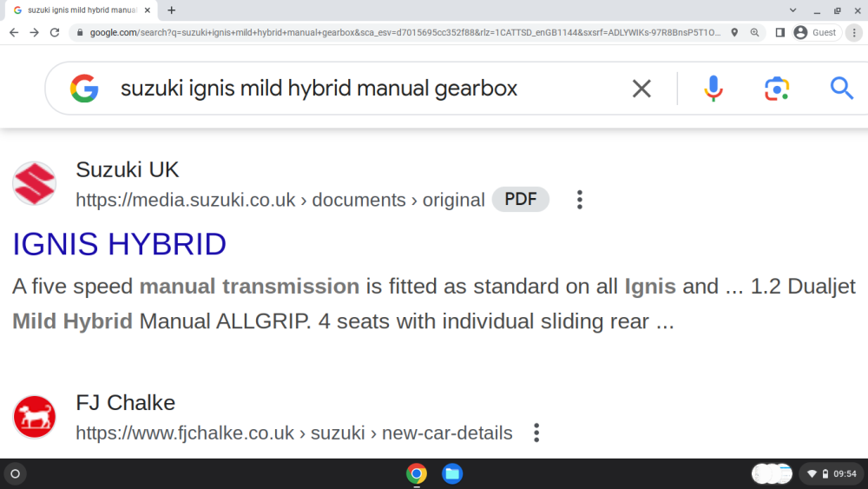Screen dimensions: 868x489
Task: Close the suzuki ignis search tab
Action: point(148,10)
